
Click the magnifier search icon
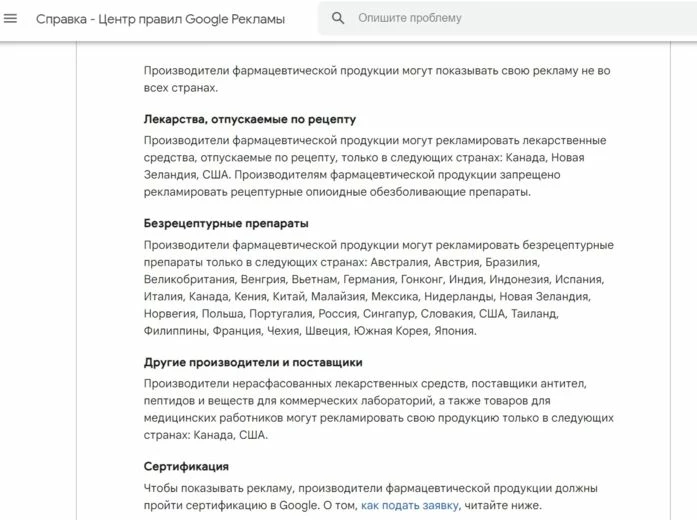click(338, 18)
